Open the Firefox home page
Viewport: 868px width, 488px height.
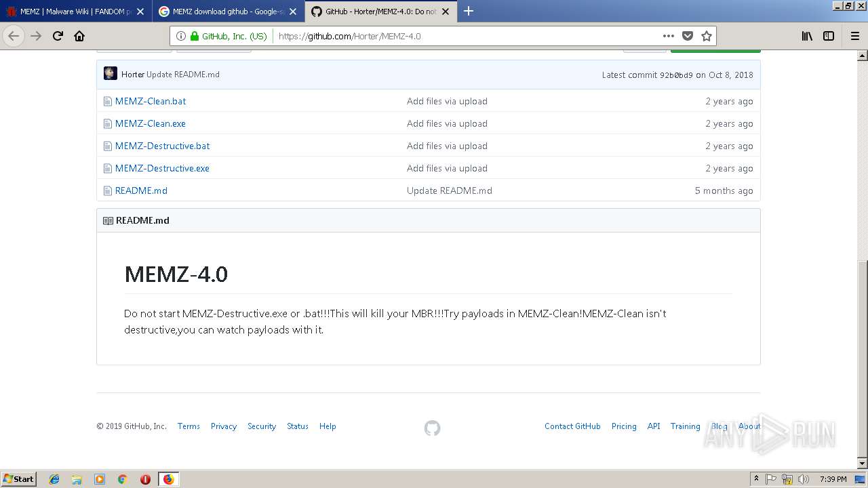[79, 36]
